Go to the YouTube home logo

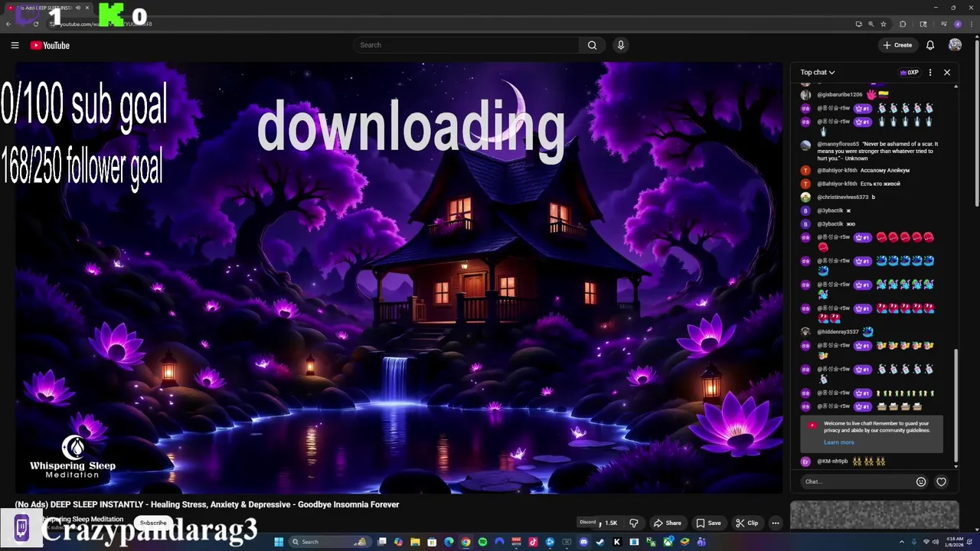[50, 45]
